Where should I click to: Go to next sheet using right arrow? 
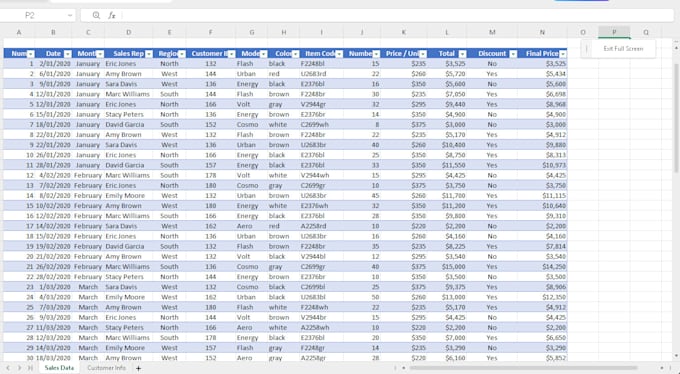19,368
